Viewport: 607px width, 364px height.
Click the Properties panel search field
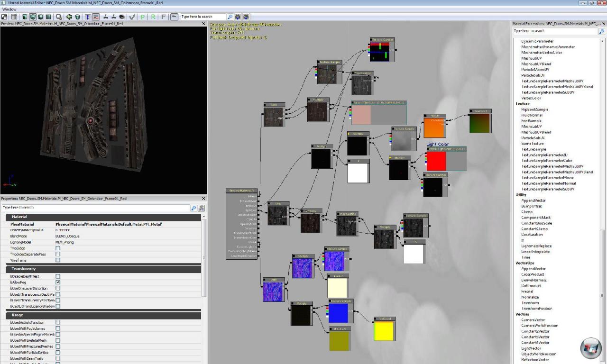click(x=95, y=208)
